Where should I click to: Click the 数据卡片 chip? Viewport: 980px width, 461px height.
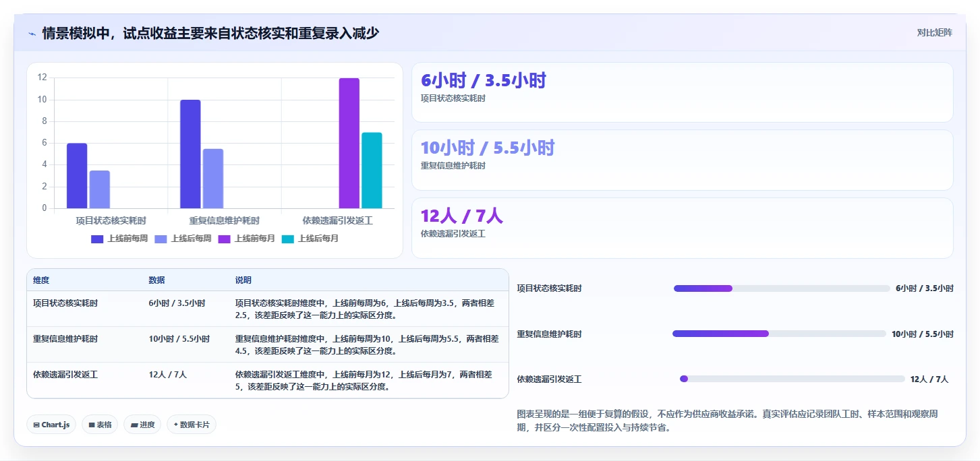tap(192, 425)
